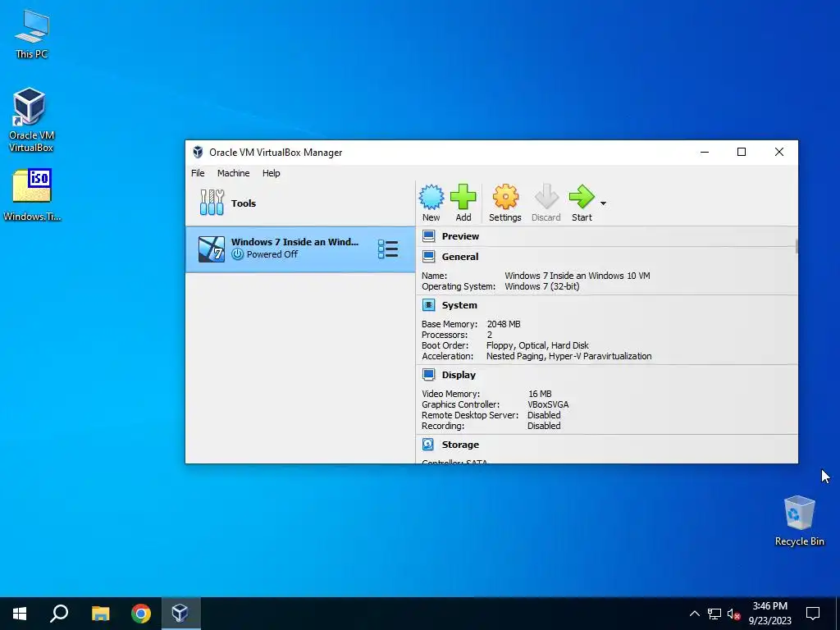The image size is (840, 630).
Task: Click the Floppy, Optical, Hard Disk boot order
Action: pos(537,345)
